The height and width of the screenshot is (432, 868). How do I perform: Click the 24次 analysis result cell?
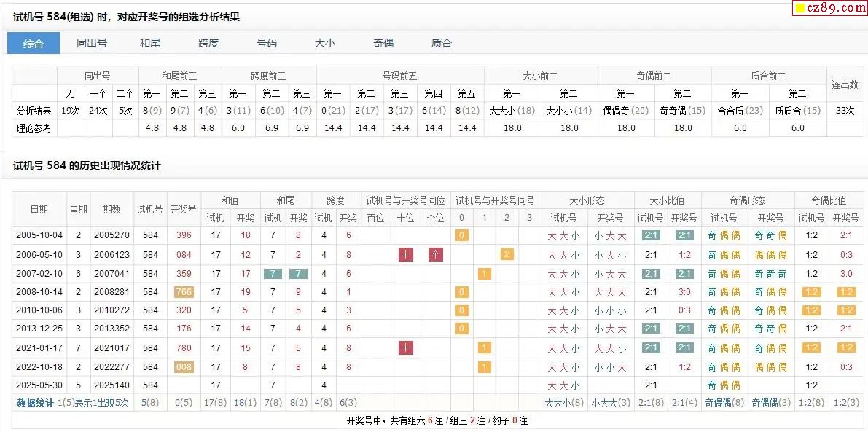(98, 111)
